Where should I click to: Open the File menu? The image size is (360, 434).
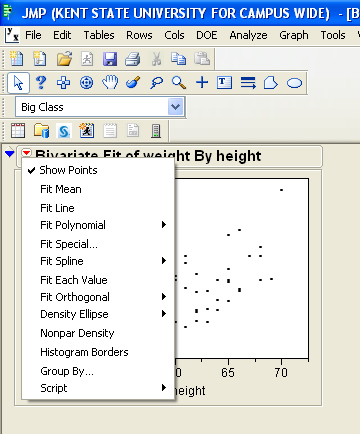tap(33, 35)
